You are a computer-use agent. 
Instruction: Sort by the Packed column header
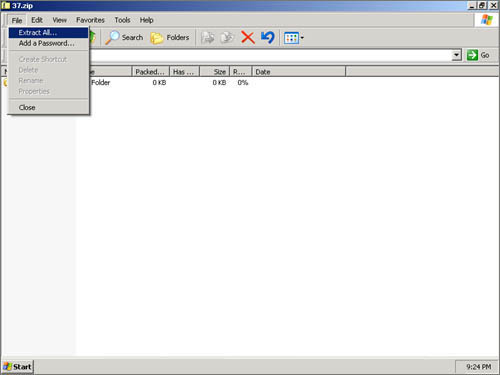coord(151,72)
